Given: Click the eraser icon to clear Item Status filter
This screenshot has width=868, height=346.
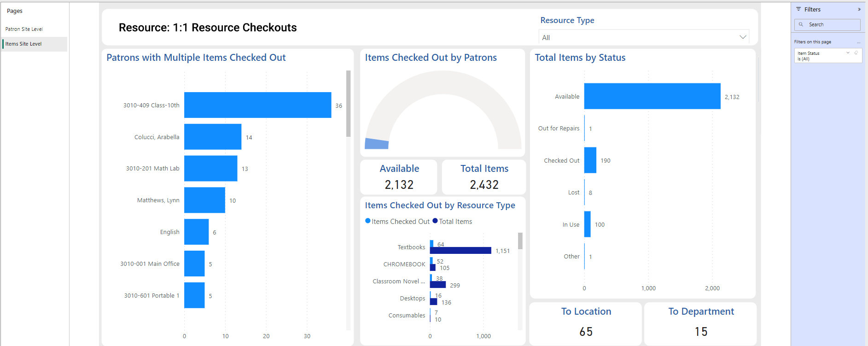Looking at the screenshot, I should coord(856,53).
